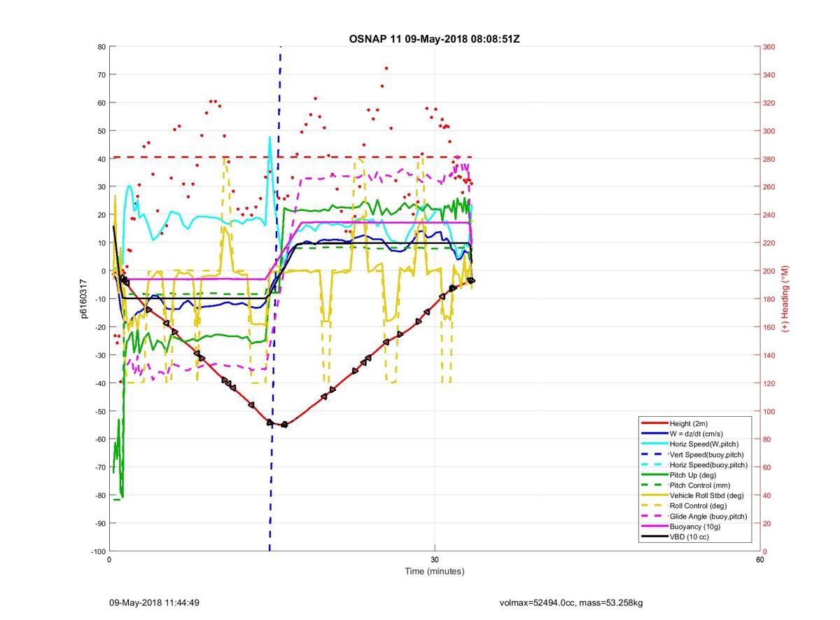Screen dimensions: 840x620
Task: Click the heading-axis tick label "200"
Action: [770, 271]
